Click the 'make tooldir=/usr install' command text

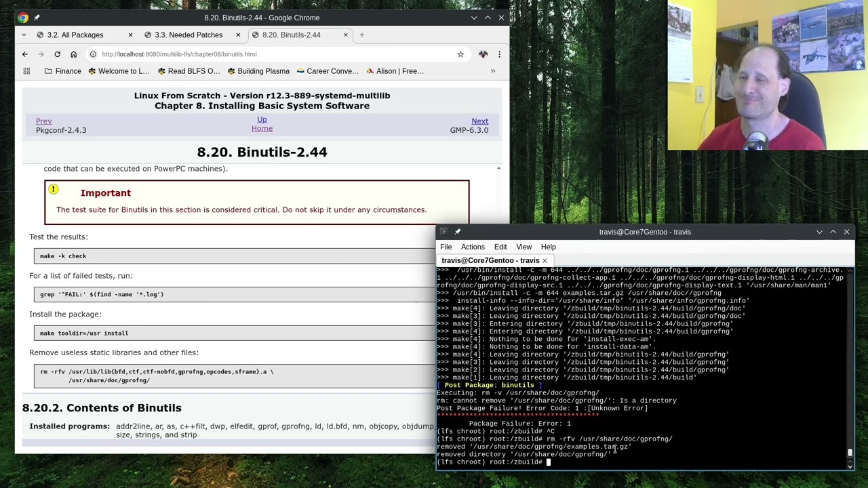(84, 333)
